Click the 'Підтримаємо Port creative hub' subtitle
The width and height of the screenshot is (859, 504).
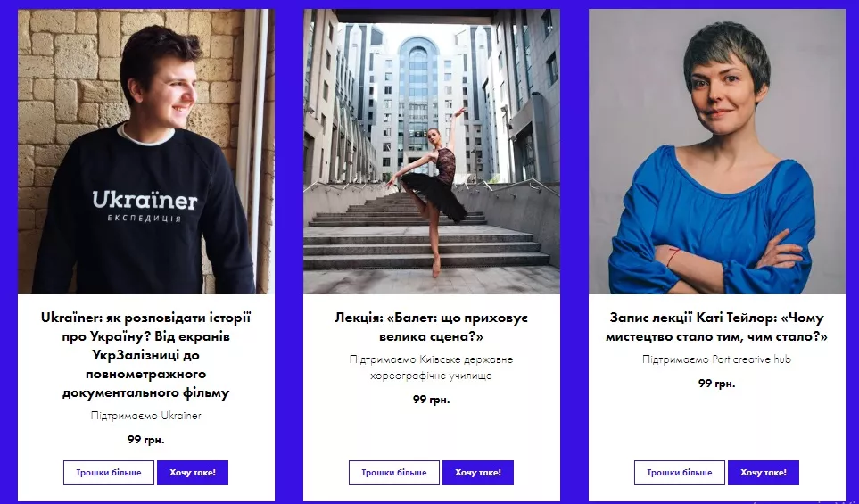point(716,359)
